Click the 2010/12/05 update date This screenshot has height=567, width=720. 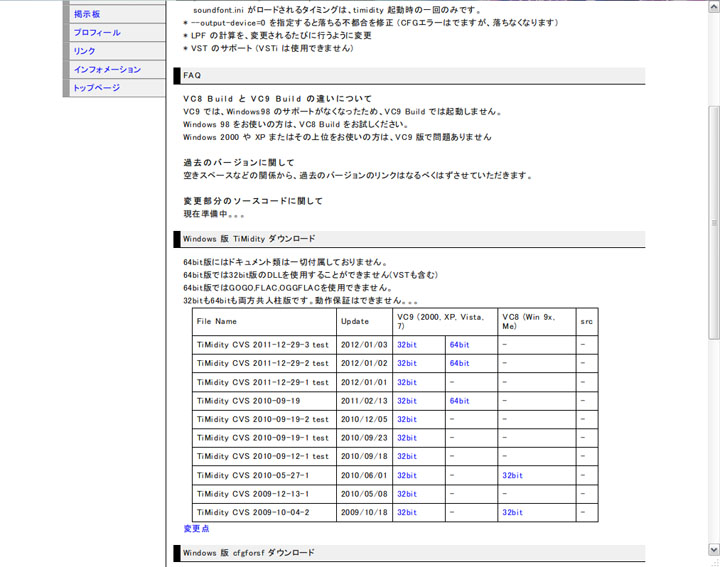[364, 419]
